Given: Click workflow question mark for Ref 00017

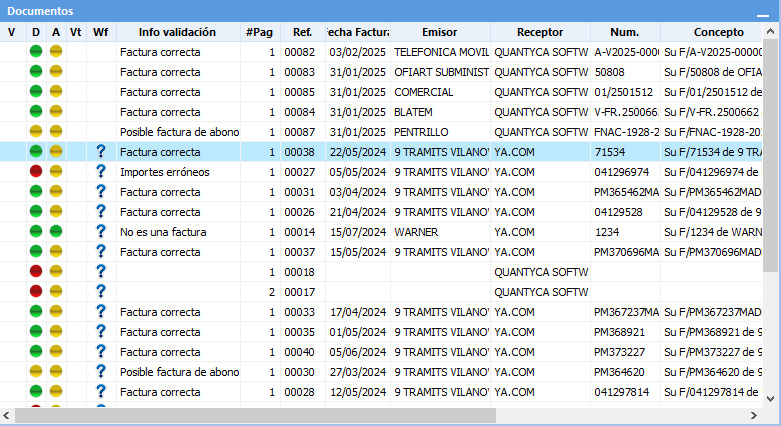Looking at the screenshot, I should [x=101, y=291].
